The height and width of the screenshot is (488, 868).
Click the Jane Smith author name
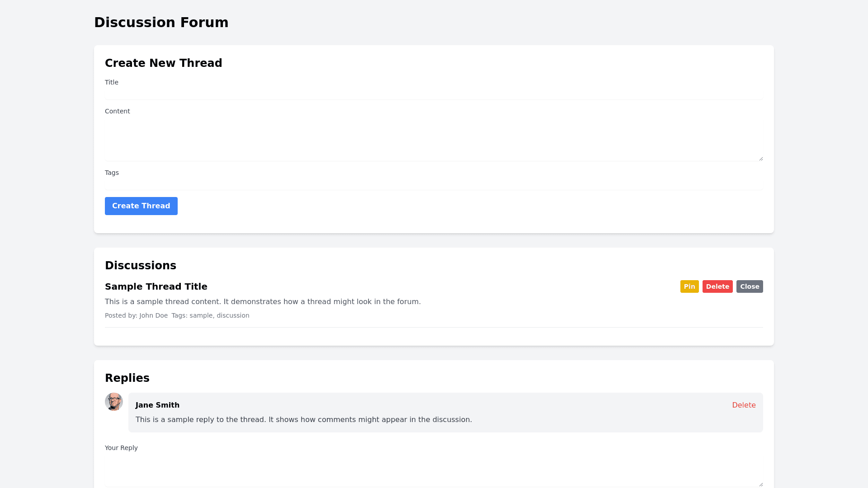[x=157, y=405]
